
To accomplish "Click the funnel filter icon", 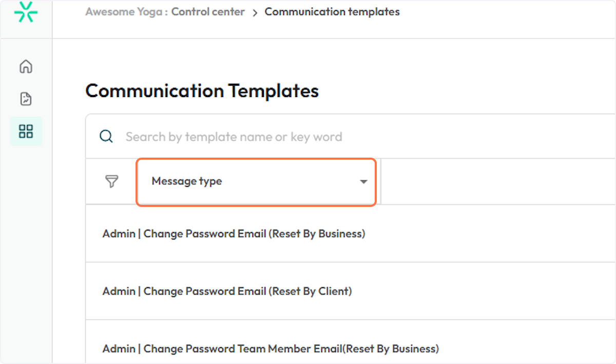I will [111, 181].
